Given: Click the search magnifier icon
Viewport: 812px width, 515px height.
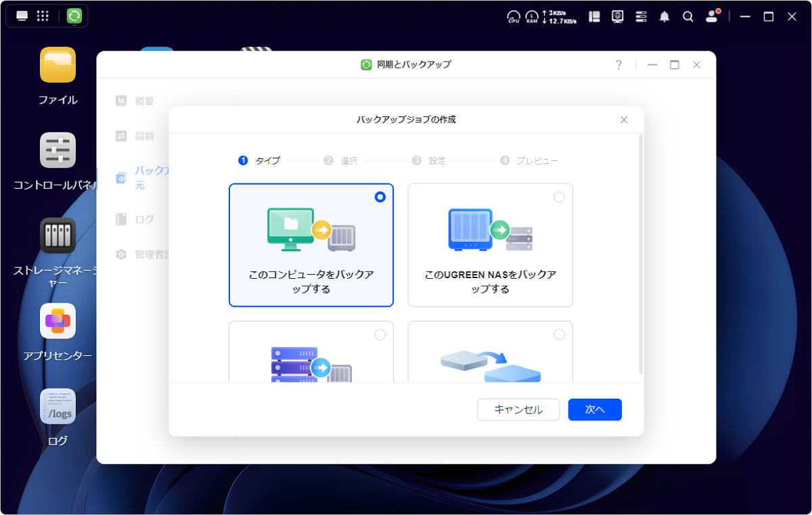Looking at the screenshot, I should [687, 17].
